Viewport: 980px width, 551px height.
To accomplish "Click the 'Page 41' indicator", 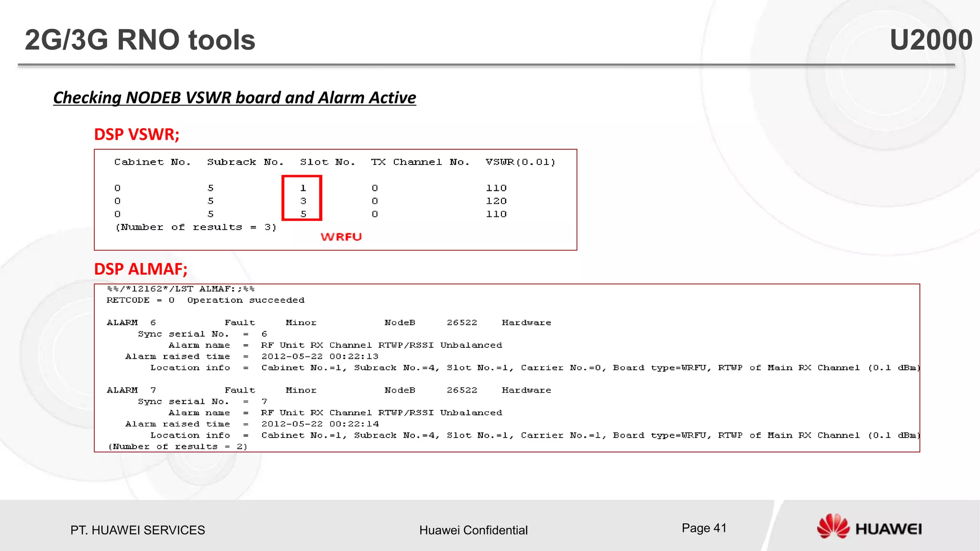I will pyautogui.click(x=704, y=528).
